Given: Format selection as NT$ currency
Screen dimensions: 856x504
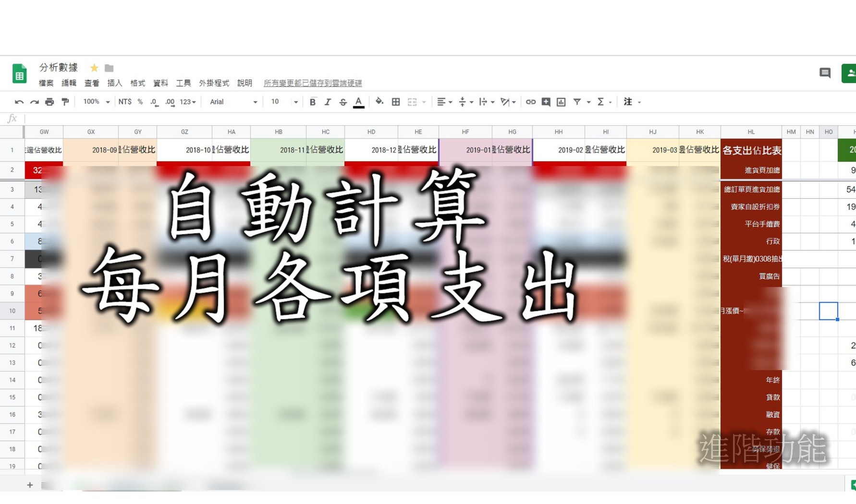Looking at the screenshot, I should coord(126,102).
